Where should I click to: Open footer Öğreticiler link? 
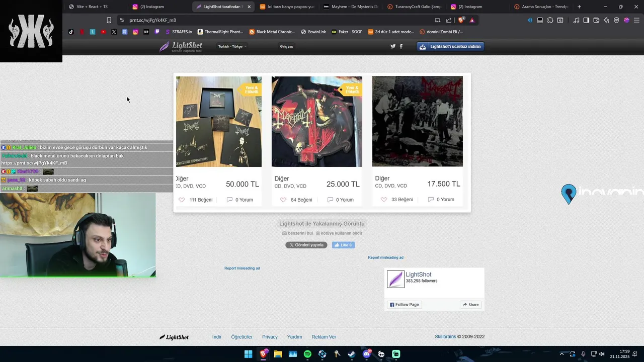coord(242,337)
